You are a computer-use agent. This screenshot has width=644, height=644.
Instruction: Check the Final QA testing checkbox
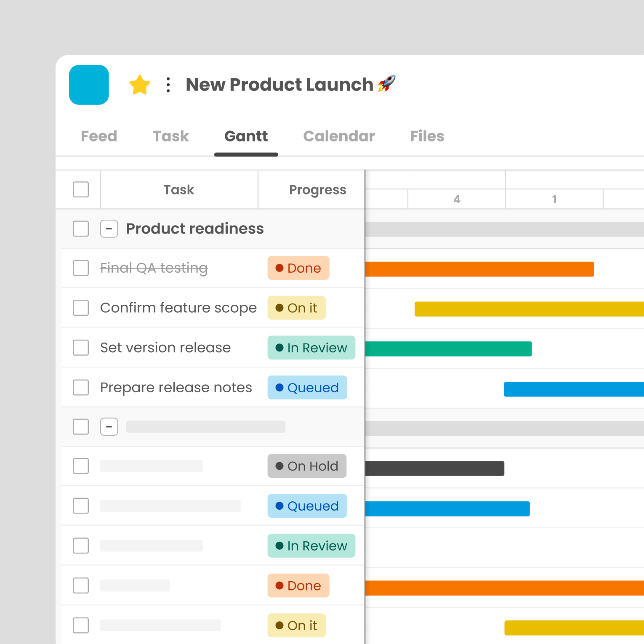(81, 268)
